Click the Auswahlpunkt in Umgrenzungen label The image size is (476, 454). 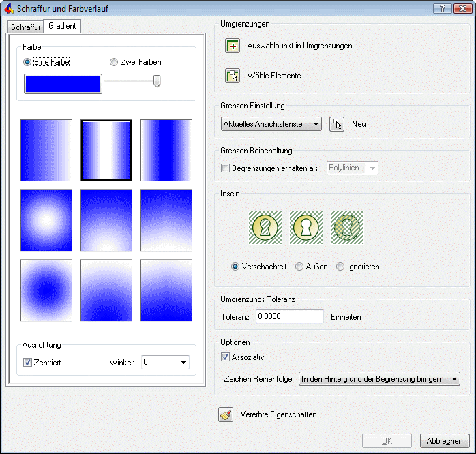pyautogui.click(x=299, y=46)
